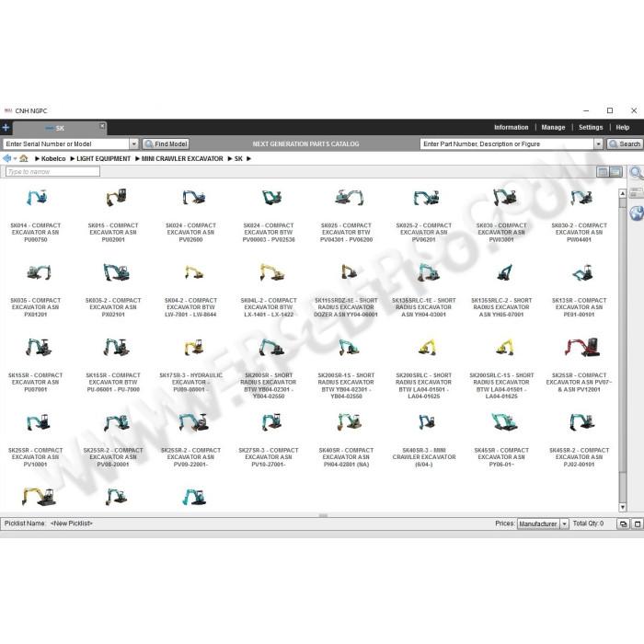Open part number search dropdown

(x=598, y=144)
